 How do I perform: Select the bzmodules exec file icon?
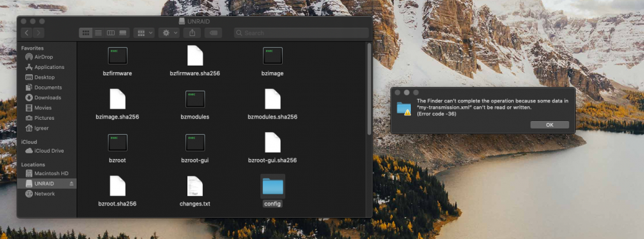point(195,99)
